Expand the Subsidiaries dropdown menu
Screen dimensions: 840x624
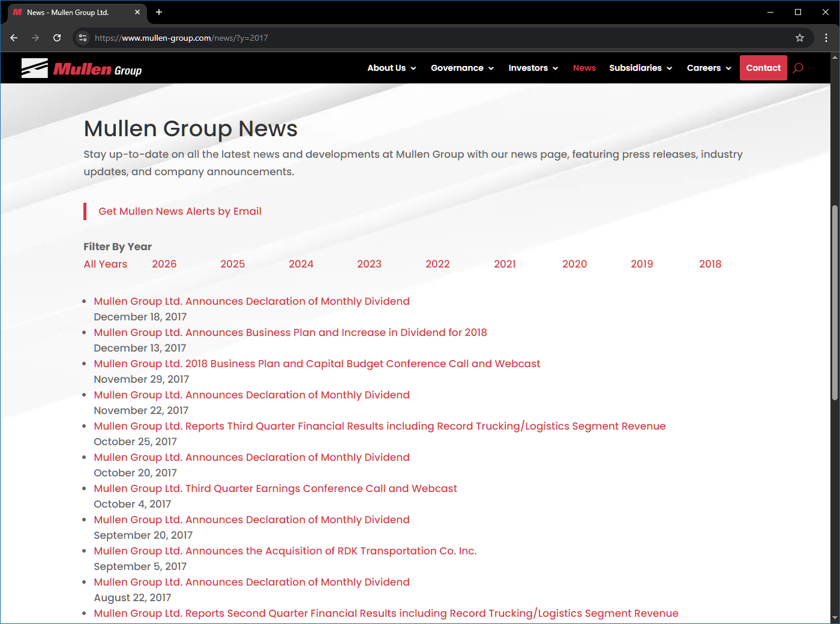pyautogui.click(x=640, y=68)
